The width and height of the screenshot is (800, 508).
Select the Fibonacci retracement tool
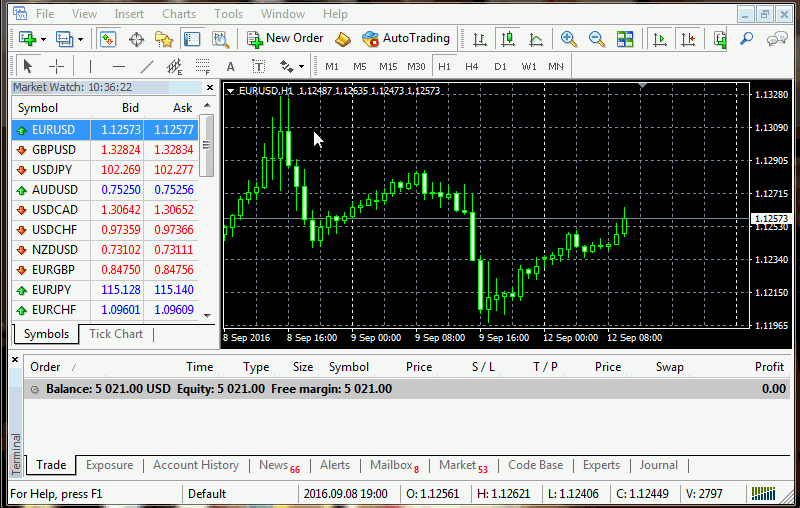(203, 66)
